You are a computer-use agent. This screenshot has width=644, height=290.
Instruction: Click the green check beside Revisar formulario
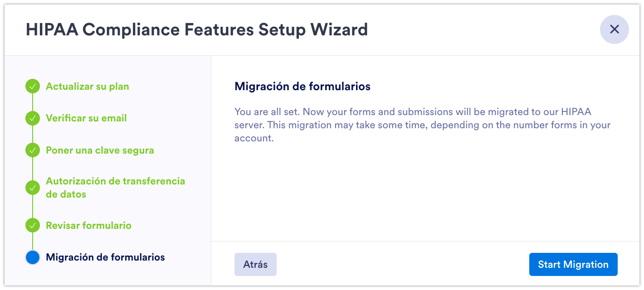tap(33, 225)
